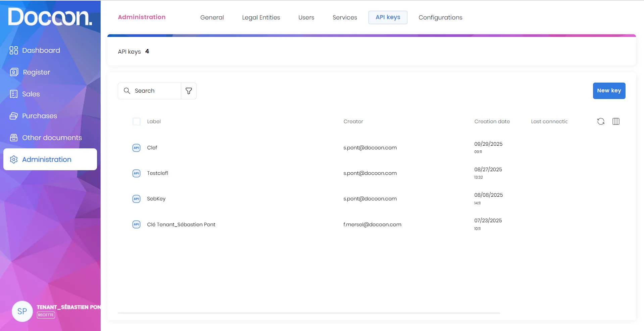Click the New key button

pos(609,91)
